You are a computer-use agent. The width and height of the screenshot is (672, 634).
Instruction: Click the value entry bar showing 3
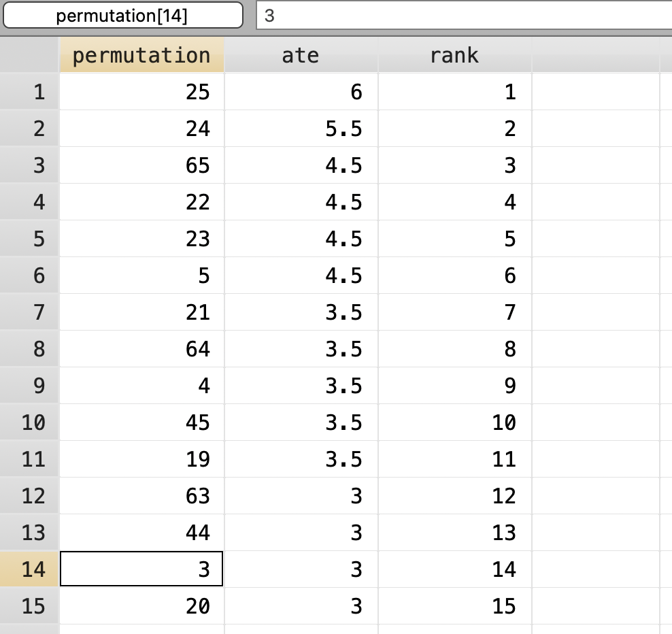[x=408, y=15]
